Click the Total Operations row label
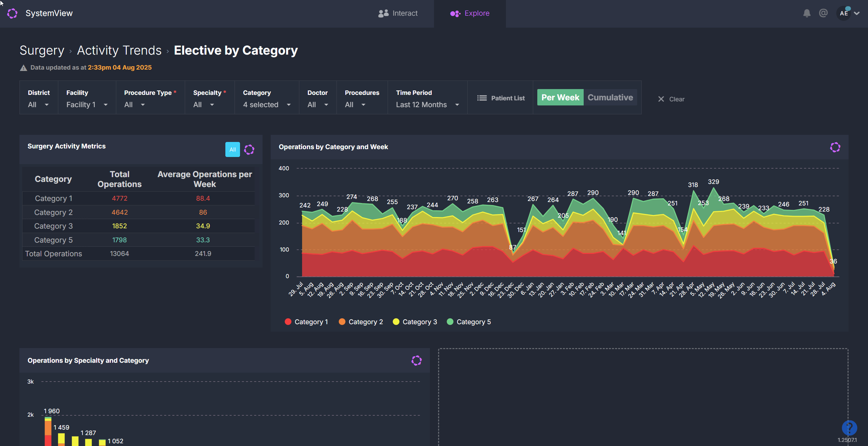 [x=54, y=254]
